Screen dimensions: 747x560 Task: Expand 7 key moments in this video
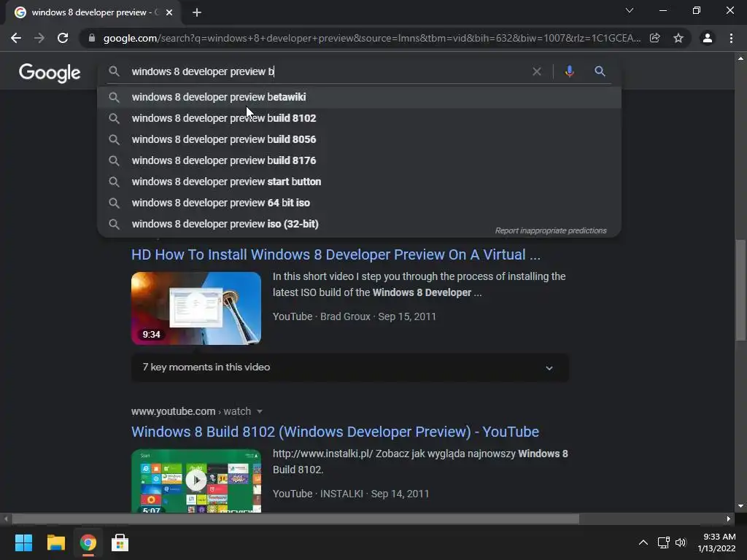350,367
